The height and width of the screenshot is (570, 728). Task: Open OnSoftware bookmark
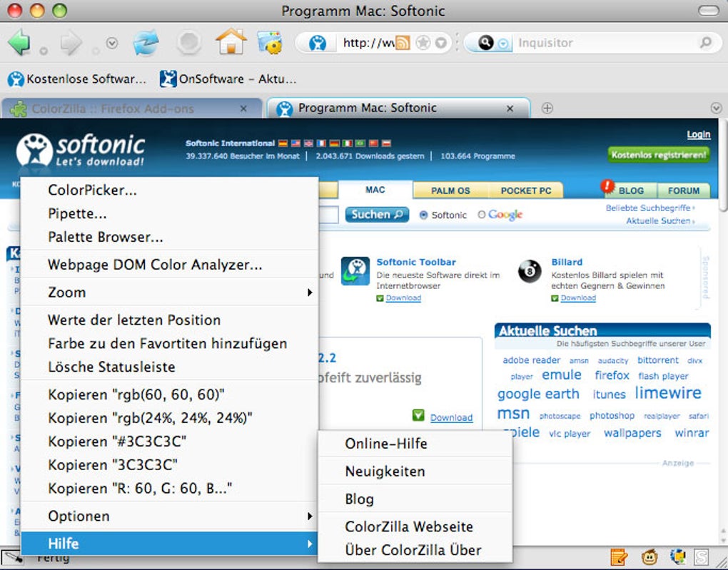point(228,79)
